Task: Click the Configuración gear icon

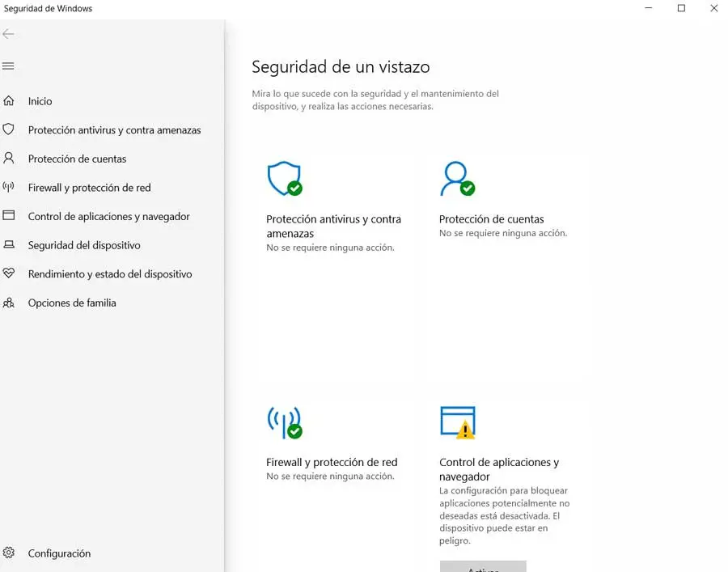Action: coord(8,553)
